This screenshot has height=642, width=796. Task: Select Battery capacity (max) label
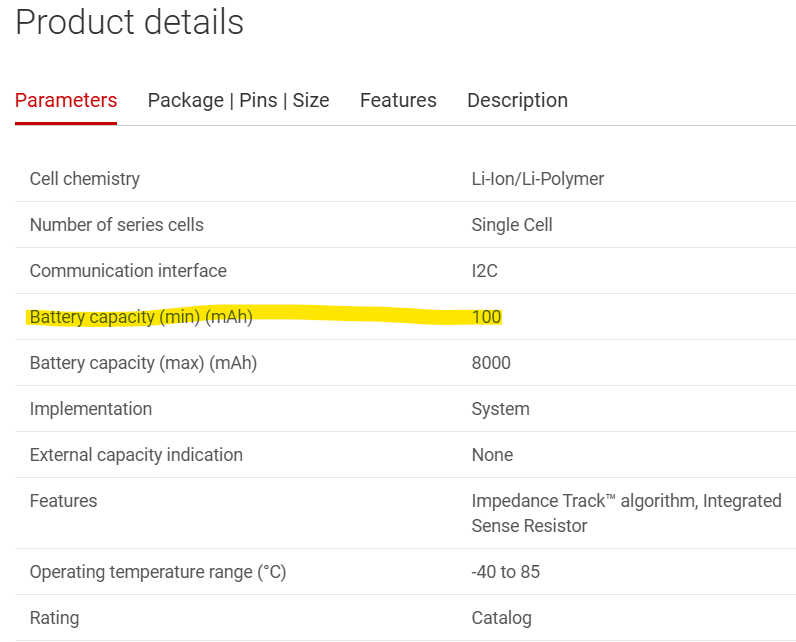[x=143, y=363]
